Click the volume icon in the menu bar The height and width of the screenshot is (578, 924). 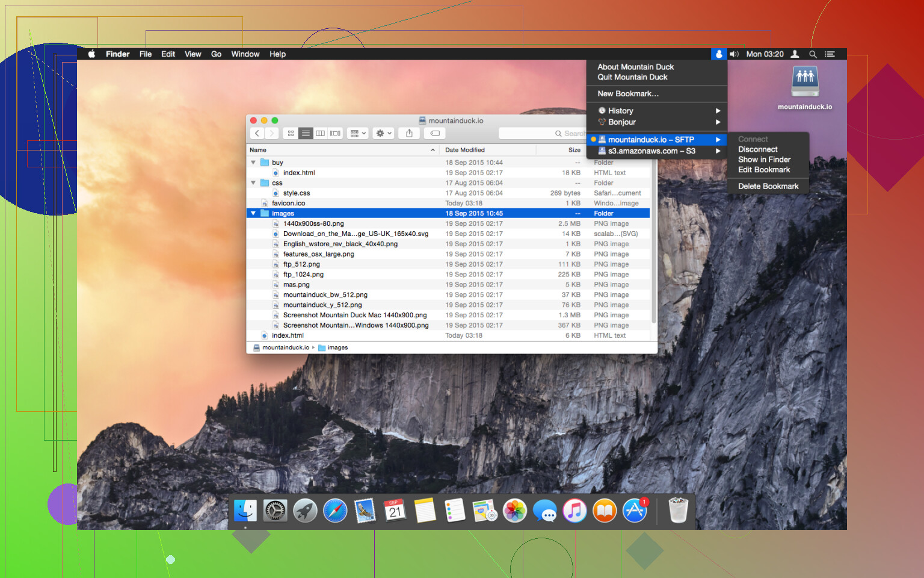coord(734,54)
